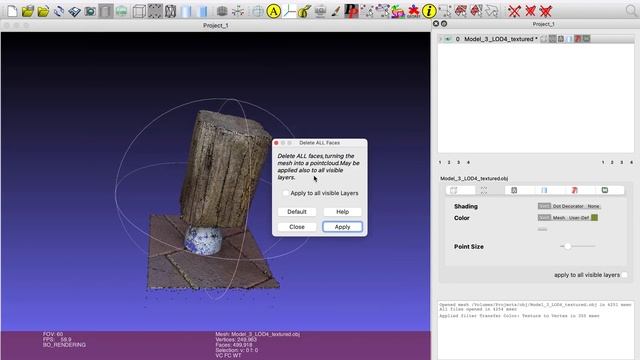This screenshot has width=640, height=360.
Task: Click the small lights/axis star icon
Action: [238, 11]
